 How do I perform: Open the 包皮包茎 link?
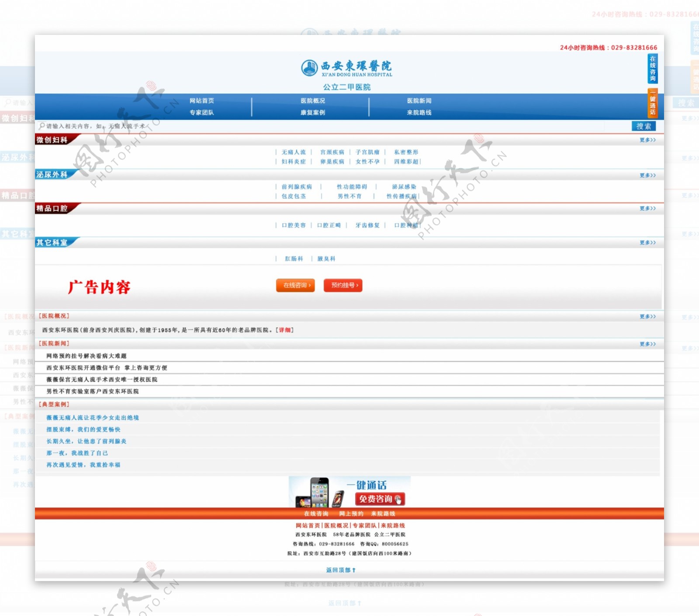(x=294, y=196)
